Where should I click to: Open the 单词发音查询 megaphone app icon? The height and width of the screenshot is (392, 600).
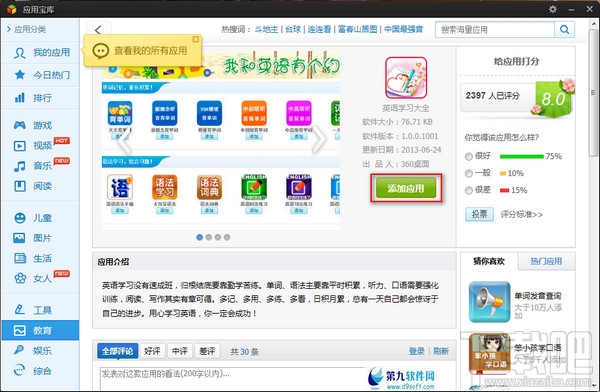pyautogui.click(x=490, y=302)
